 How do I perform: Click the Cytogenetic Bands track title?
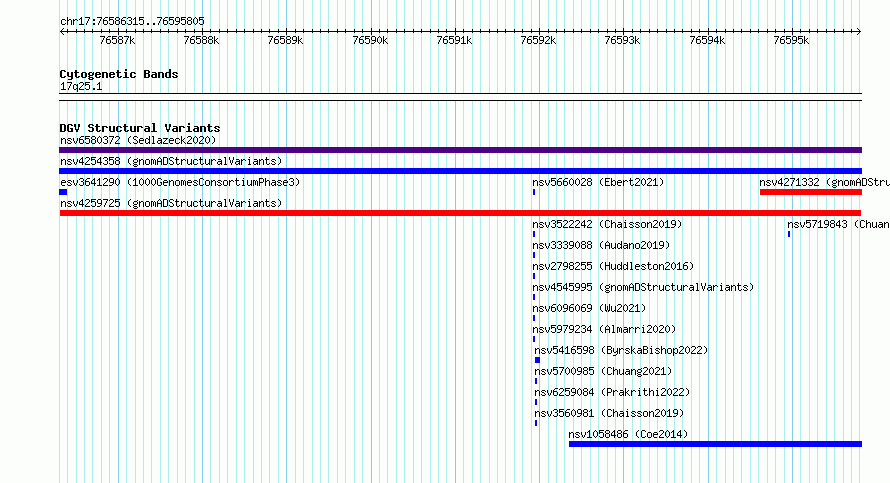119,74
